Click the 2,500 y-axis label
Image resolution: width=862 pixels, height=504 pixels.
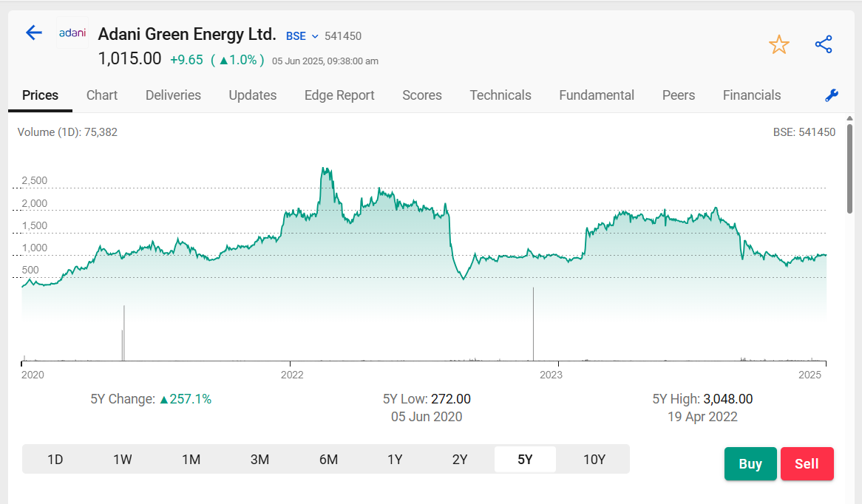click(x=35, y=180)
